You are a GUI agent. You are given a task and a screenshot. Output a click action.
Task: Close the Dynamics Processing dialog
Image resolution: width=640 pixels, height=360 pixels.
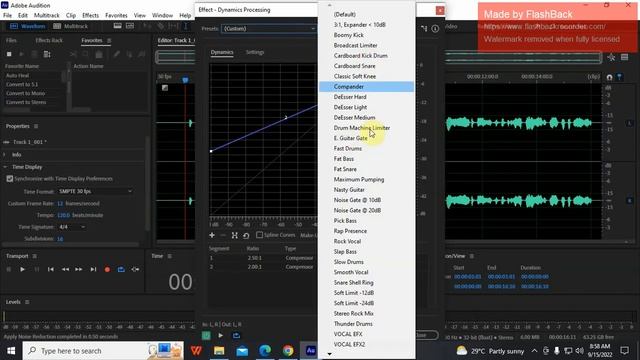440,10
